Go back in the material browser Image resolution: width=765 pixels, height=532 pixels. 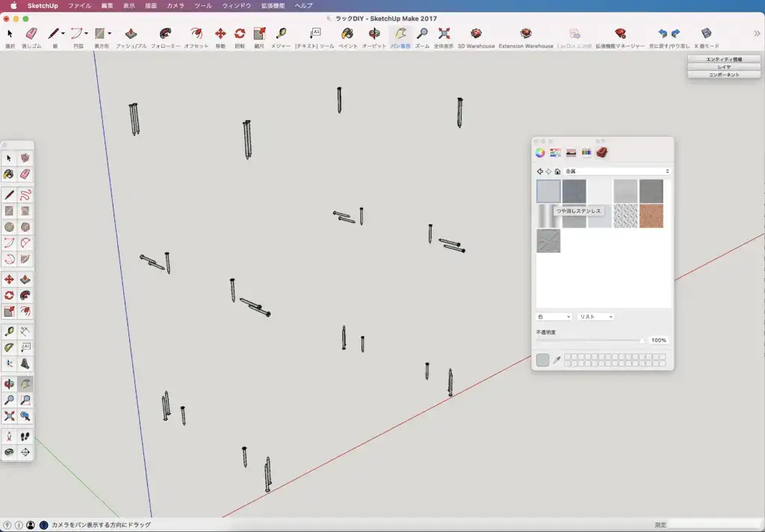(539, 171)
